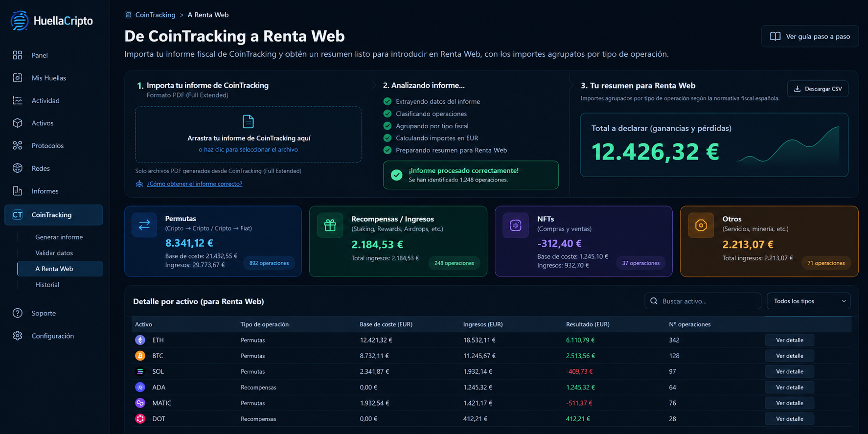Select A Renta Web submenu item
The width and height of the screenshot is (868, 434).
[x=60, y=269]
